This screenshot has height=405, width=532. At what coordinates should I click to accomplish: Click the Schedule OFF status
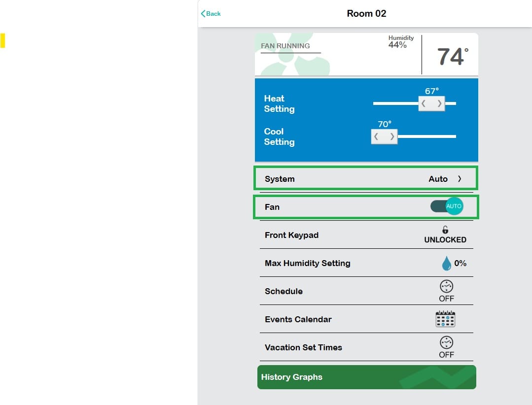(x=447, y=299)
